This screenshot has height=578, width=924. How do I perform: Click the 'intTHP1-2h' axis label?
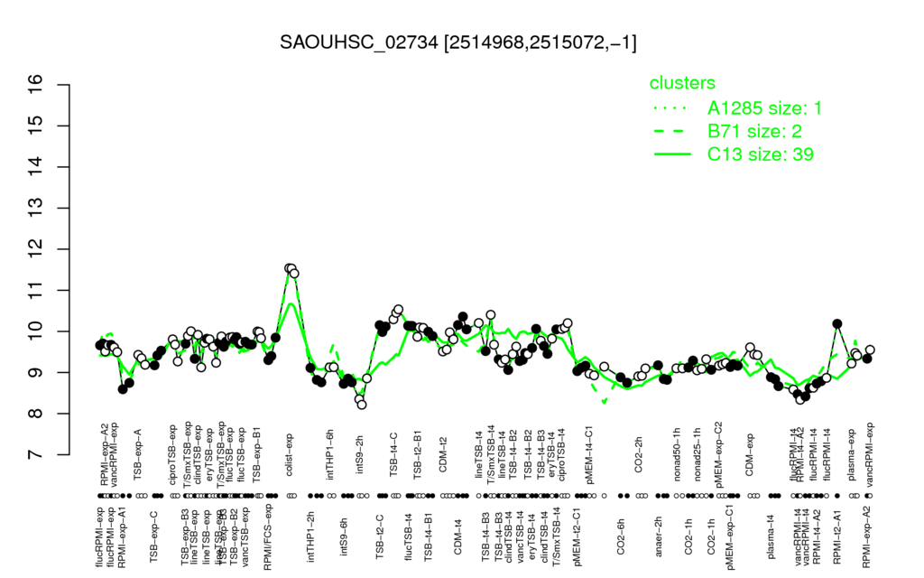tap(310, 536)
